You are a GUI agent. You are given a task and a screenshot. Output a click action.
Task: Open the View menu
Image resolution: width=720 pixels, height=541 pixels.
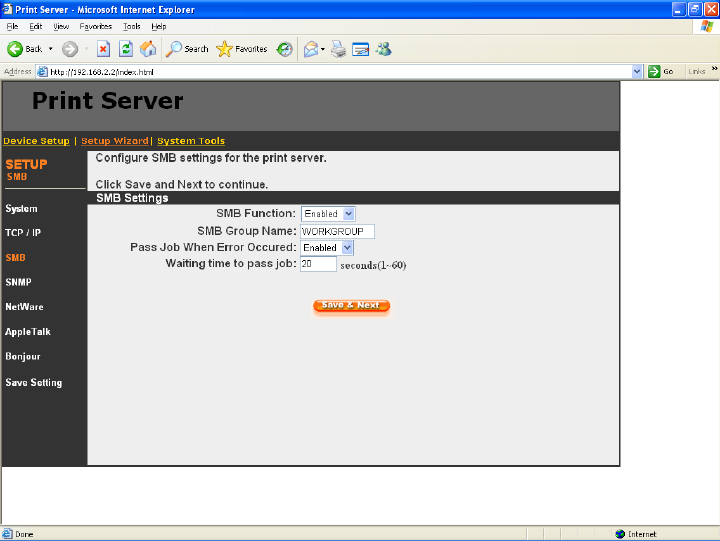(x=61, y=26)
